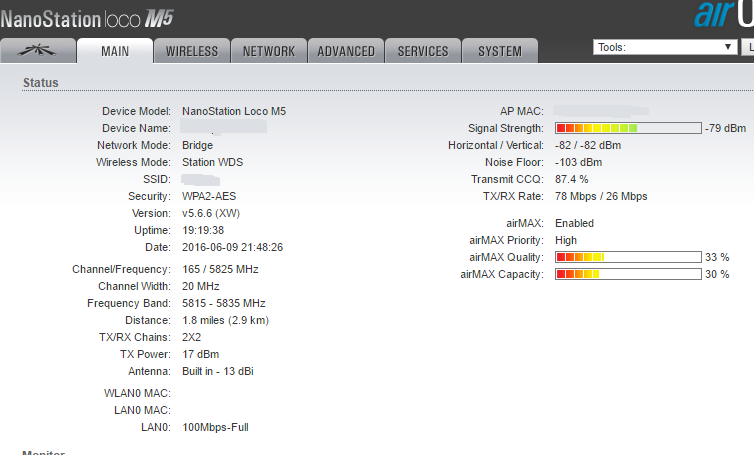Expand the Tools dropdown
Viewport: 754px width, 455px height.
click(665, 47)
